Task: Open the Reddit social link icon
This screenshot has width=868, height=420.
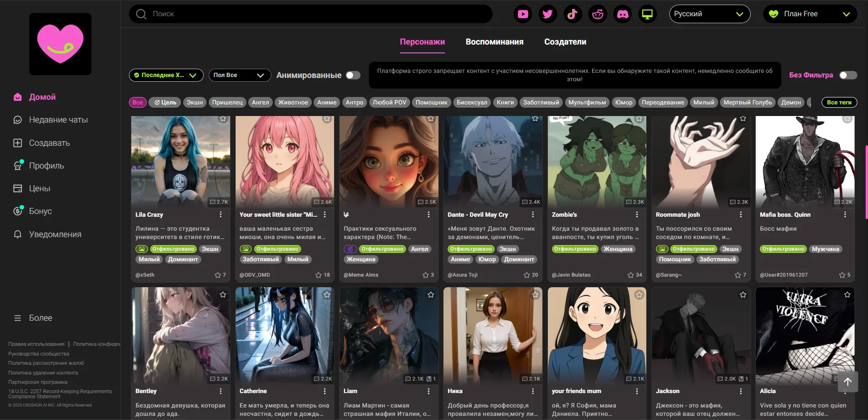Action: [598, 14]
